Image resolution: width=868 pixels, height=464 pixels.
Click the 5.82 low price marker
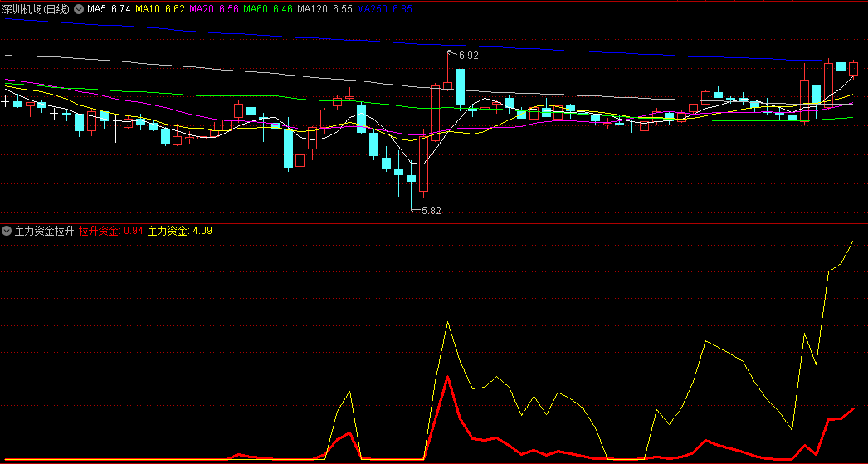point(432,210)
